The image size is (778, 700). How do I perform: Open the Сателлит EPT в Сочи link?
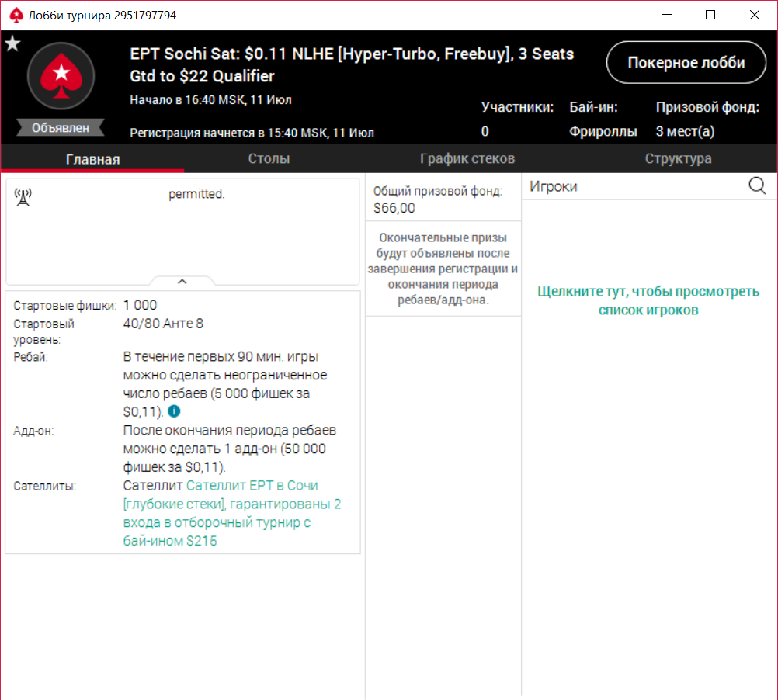pyautogui.click(x=232, y=513)
